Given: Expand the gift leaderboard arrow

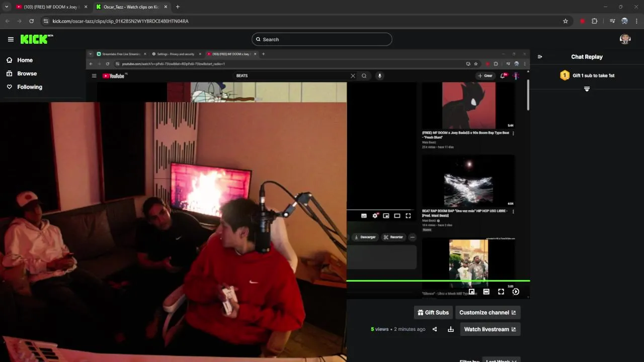Looking at the screenshot, I should pos(587,89).
